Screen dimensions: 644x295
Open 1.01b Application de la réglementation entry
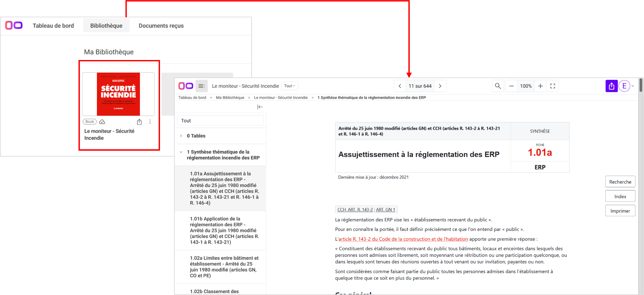(x=220, y=230)
